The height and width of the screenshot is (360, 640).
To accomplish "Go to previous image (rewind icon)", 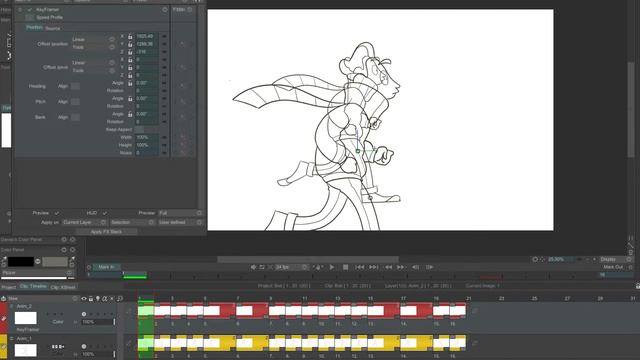I will (388, 267).
